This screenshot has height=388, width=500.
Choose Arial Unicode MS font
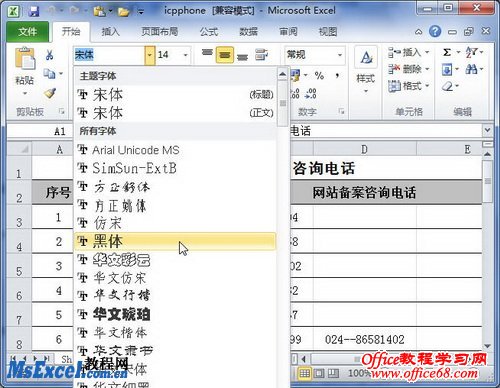click(175, 150)
